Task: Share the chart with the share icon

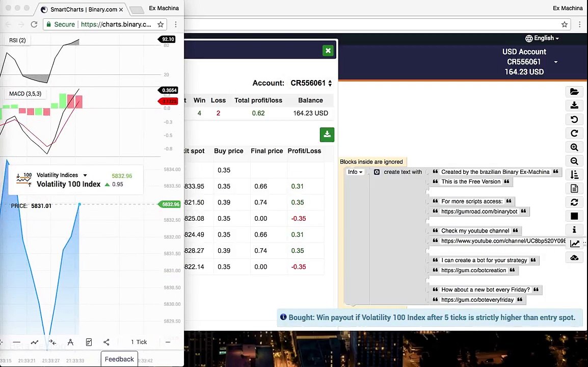Action: click(x=106, y=342)
